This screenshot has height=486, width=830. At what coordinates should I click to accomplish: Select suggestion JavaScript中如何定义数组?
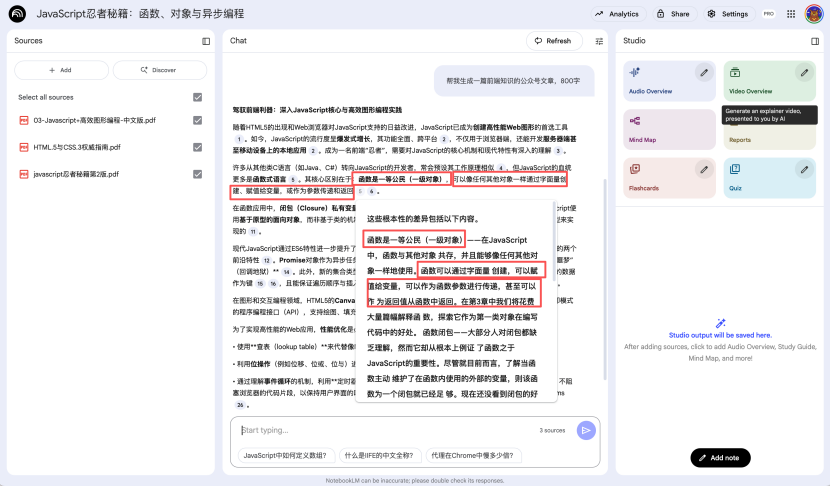(x=286, y=455)
